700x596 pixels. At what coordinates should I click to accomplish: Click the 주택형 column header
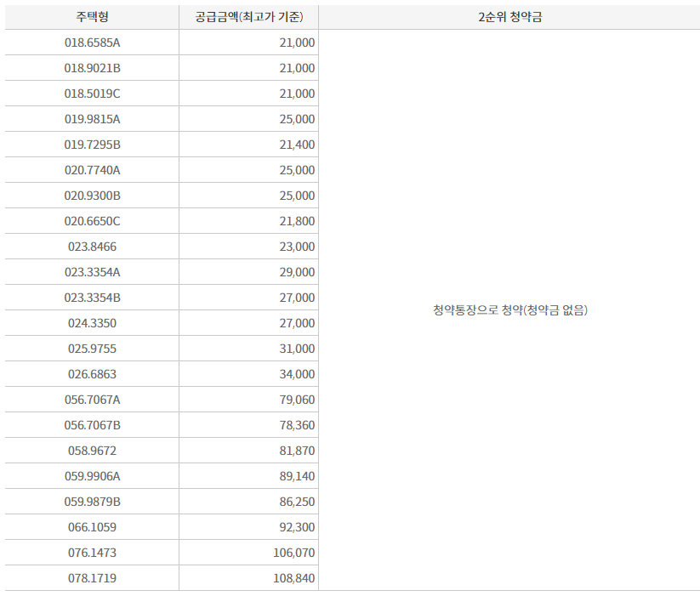pyautogui.click(x=92, y=17)
